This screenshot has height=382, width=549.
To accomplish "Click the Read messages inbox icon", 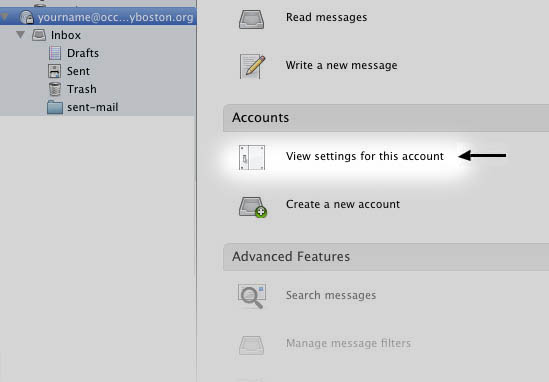I will [251, 19].
